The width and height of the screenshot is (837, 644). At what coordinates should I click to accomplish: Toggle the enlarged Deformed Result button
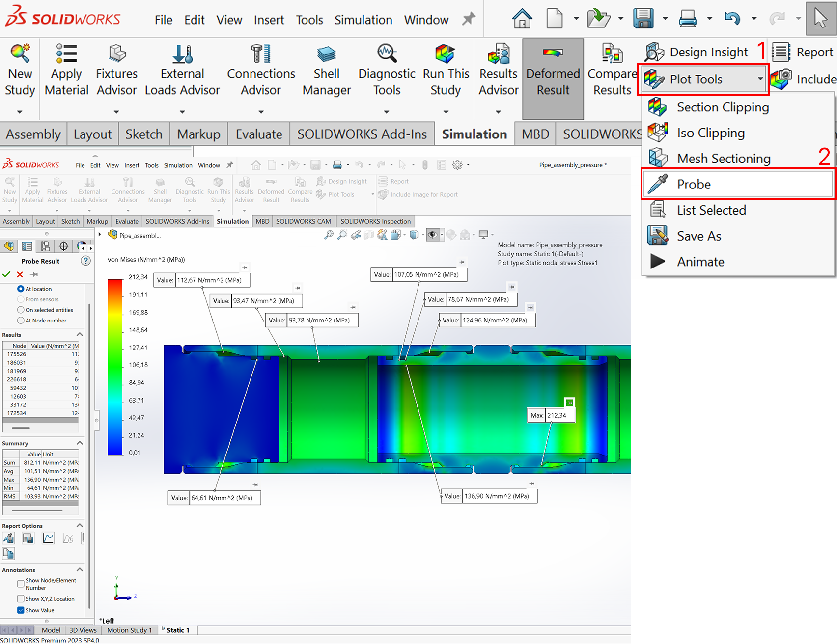(x=553, y=79)
